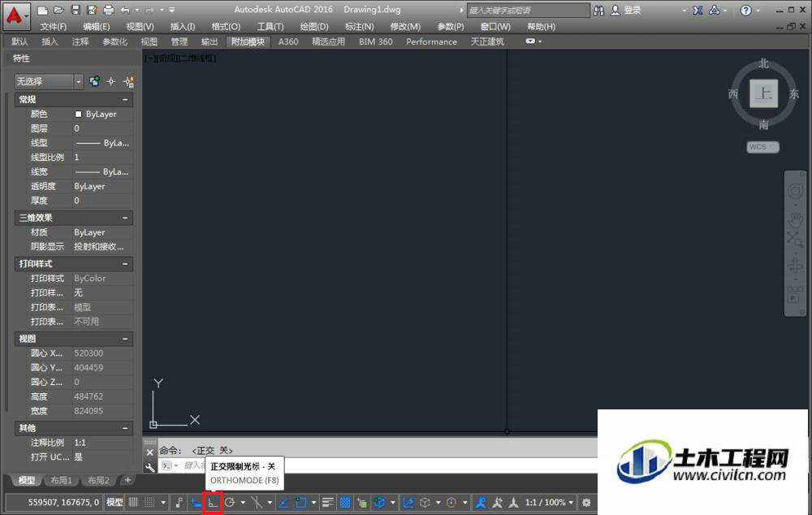Image resolution: width=812 pixels, height=515 pixels.
Task: Click 北 on the ViewCube compass
Action: point(763,63)
